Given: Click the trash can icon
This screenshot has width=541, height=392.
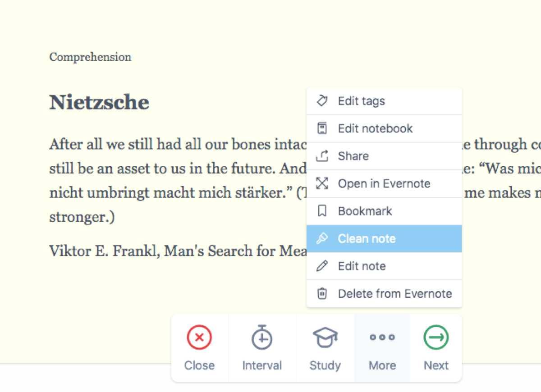Looking at the screenshot, I should coord(322,294).
